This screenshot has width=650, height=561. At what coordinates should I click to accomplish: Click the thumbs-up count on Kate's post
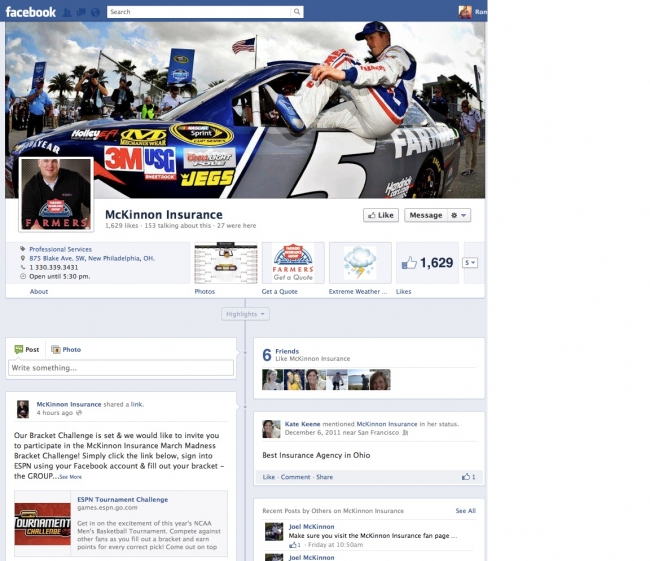coord(469,477)
